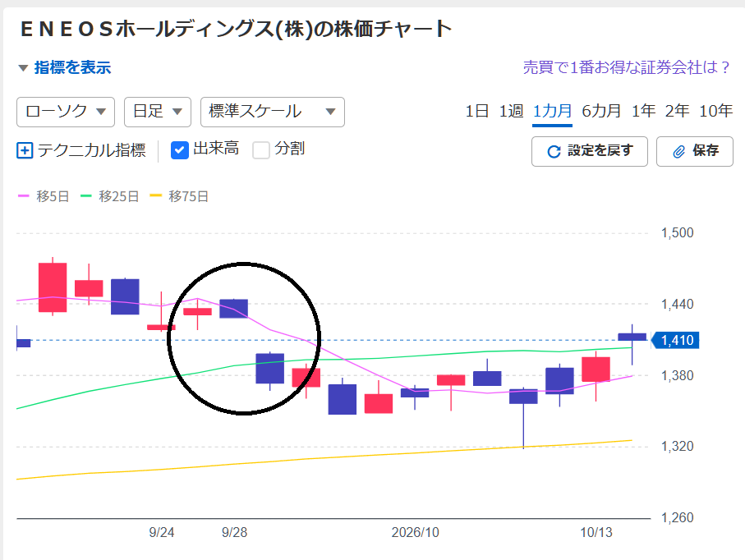Screen dimensions: 745x560
Task: Enable the 分割 checkbox
Action: (261, 150)
